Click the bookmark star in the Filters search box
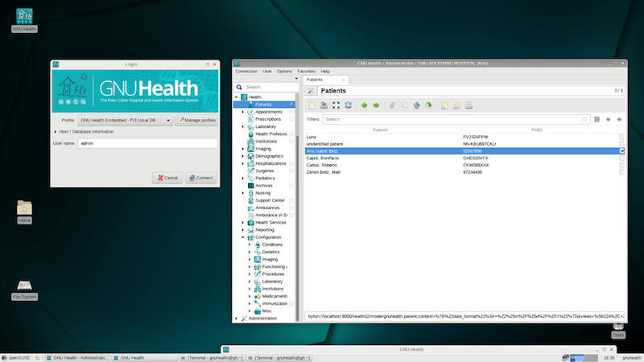Screen dimensions: 644x362 tap(584, 119)
